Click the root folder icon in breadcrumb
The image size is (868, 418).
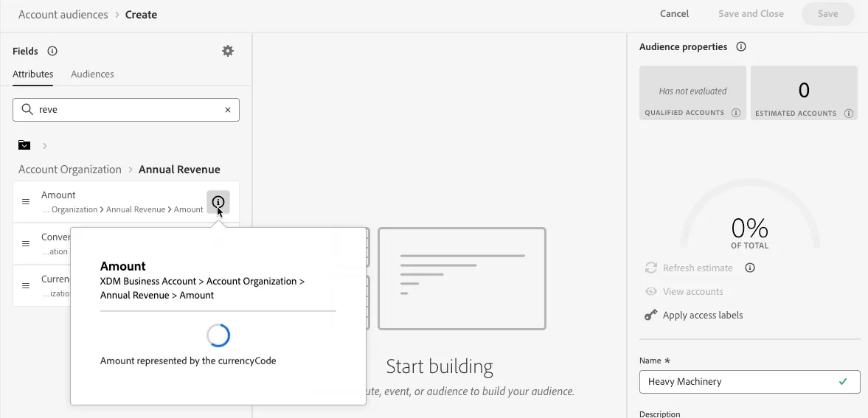pos(24,145)
